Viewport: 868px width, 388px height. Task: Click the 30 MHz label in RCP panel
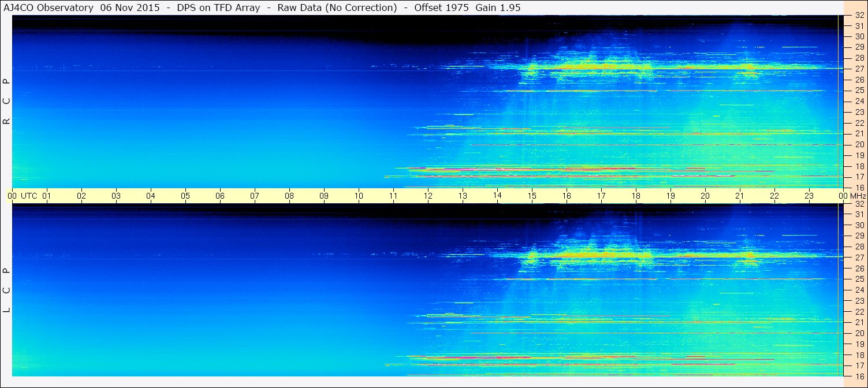(x=859, y=36)
